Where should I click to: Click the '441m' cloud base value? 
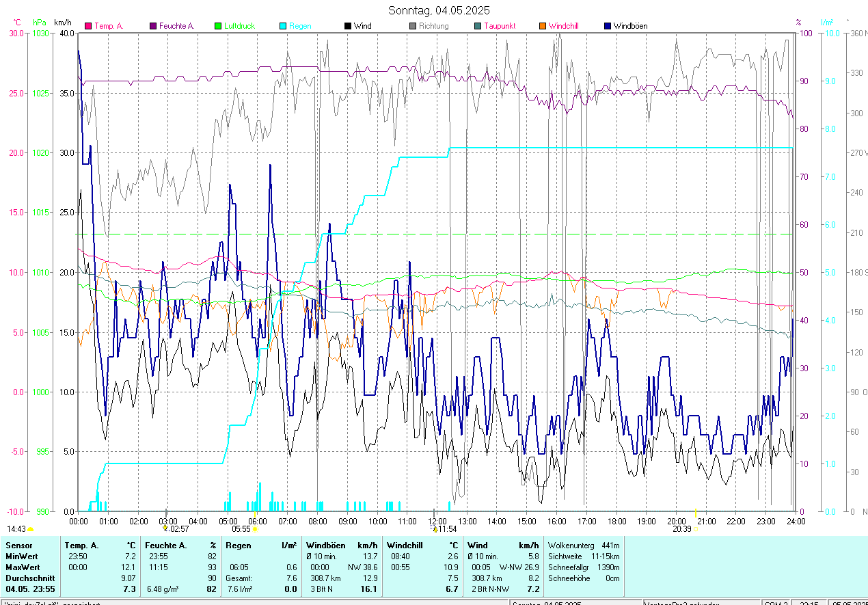tap(610, 546)
